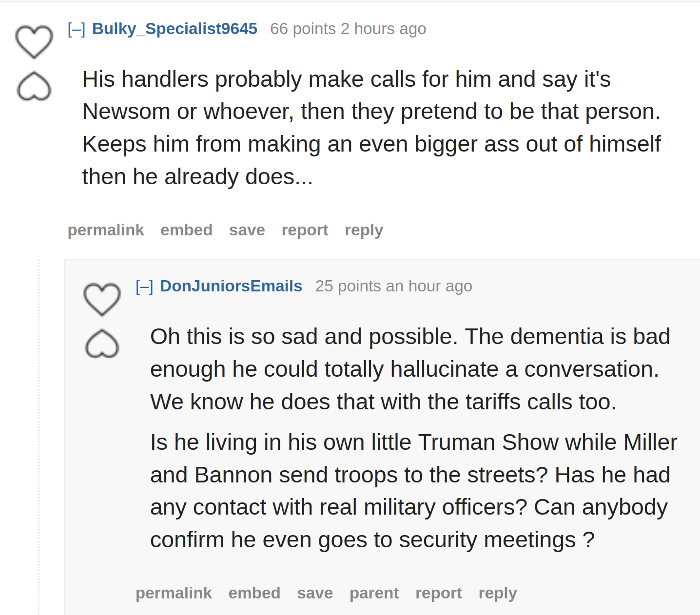The height and width of the screenshot is (615, 700).
Task: Reply to Bulky_Specialist9645's comment
Action: point(364,230)
